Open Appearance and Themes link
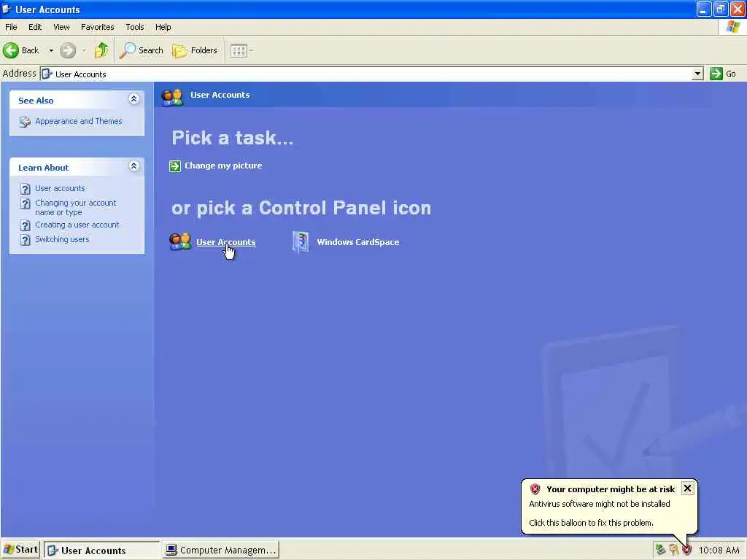 click(x=79, y=121)
